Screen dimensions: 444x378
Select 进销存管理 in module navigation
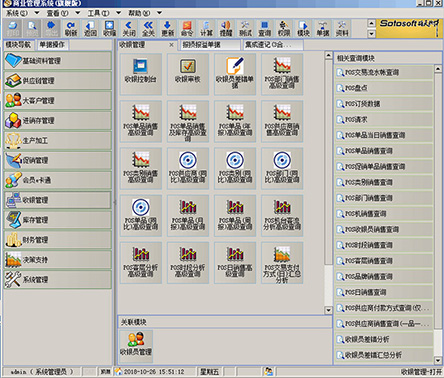pyautogui.click(x=58, y=120)
